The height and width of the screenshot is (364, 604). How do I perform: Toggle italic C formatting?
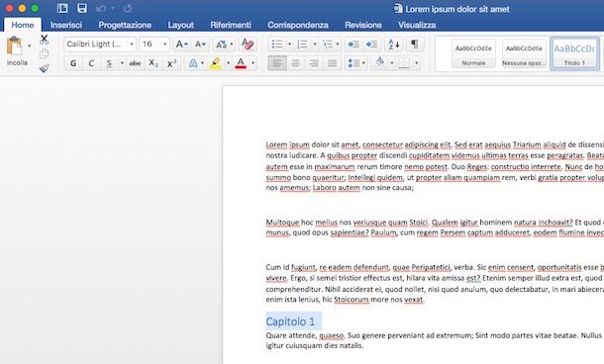[91, 63]
